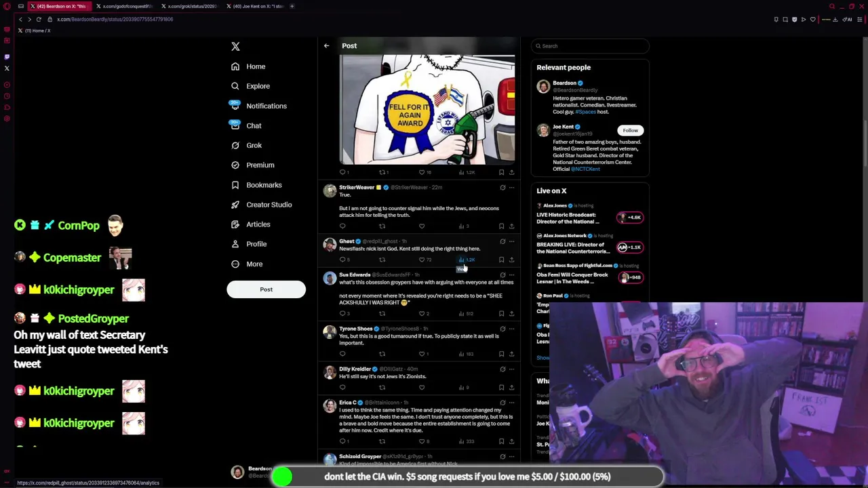Like StrikerWeaver's reply
868x488 pixels.
pos(422,226)
